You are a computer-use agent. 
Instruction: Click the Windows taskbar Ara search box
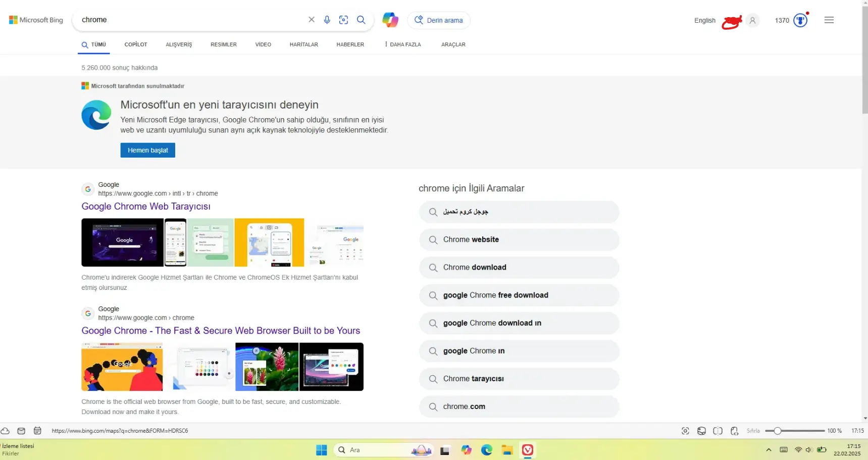click(x=384, y=450)
